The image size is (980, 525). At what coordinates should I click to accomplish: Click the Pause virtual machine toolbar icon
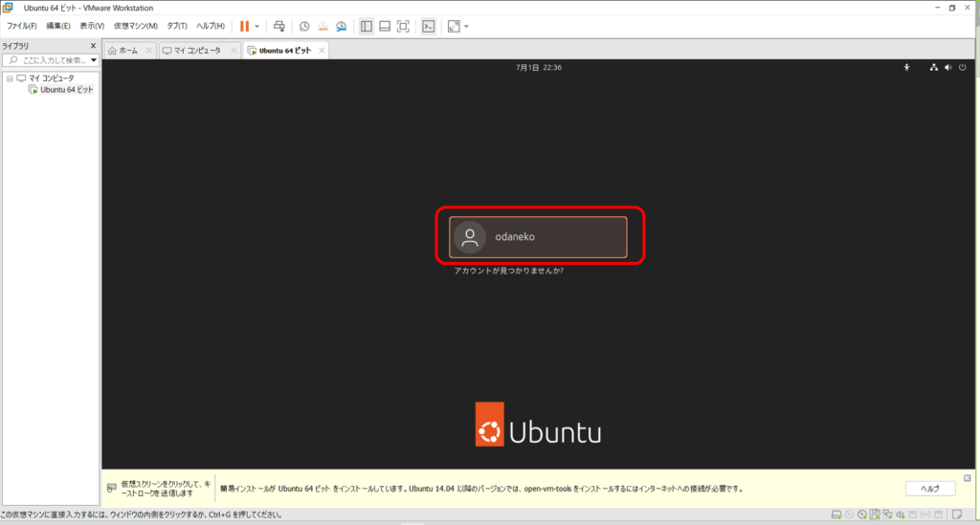coord(244,26)
